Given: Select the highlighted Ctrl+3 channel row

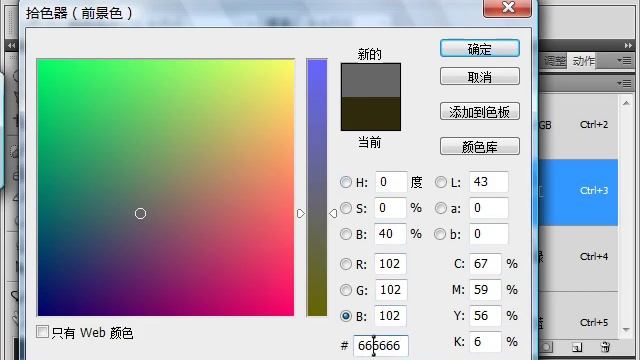Looking at the screenshot, I should click(x=578, y=192).
